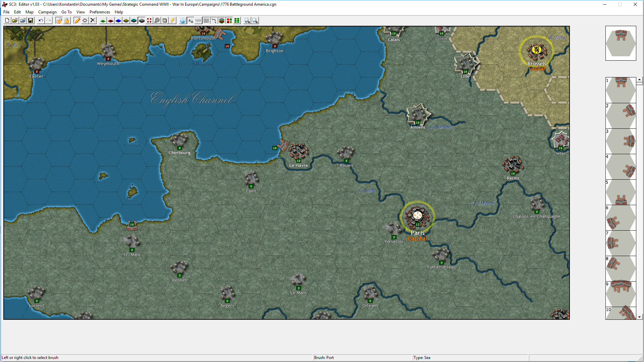Click the first Open folder icon
Image resolution: width=644 pixels, height=362 pixels.
pos(15,21)
